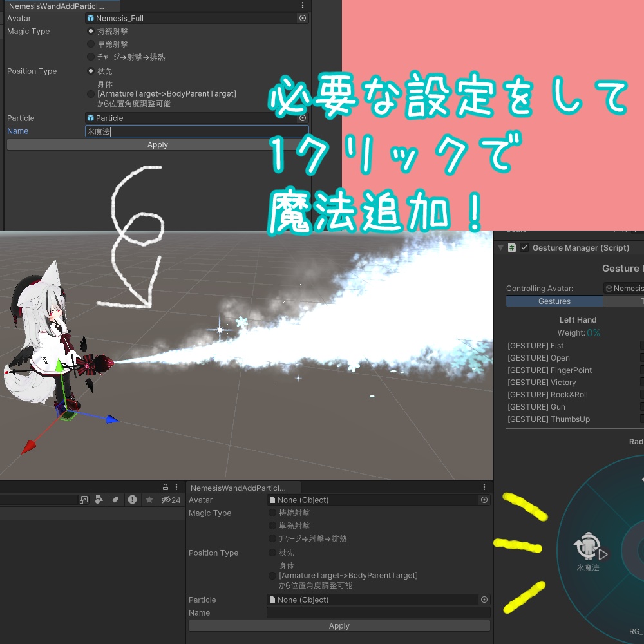644x644 pixels.
Task: Open the object picker beside the Particle field
Action: (303, 118)
